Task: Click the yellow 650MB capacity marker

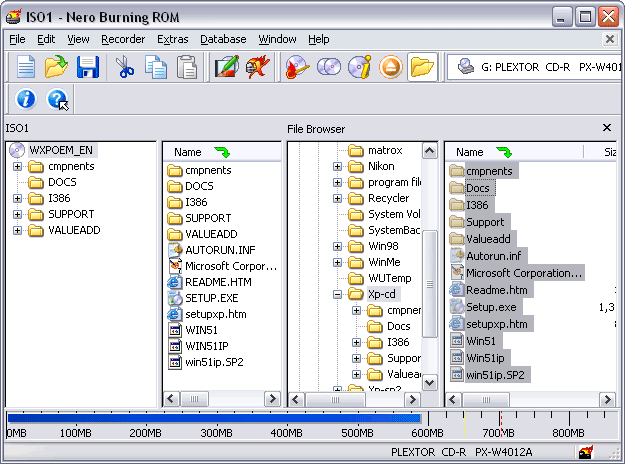Action: coord(464,425)
